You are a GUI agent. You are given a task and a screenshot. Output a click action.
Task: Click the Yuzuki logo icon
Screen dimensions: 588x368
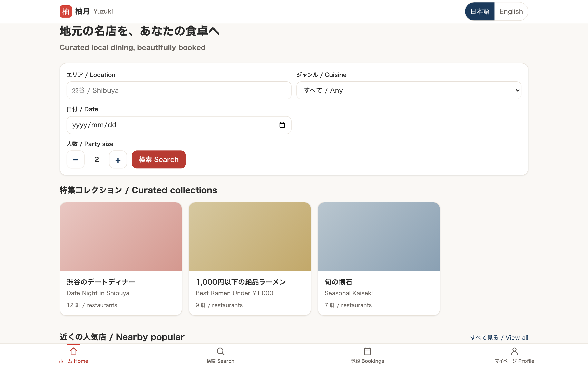[66, 11]
